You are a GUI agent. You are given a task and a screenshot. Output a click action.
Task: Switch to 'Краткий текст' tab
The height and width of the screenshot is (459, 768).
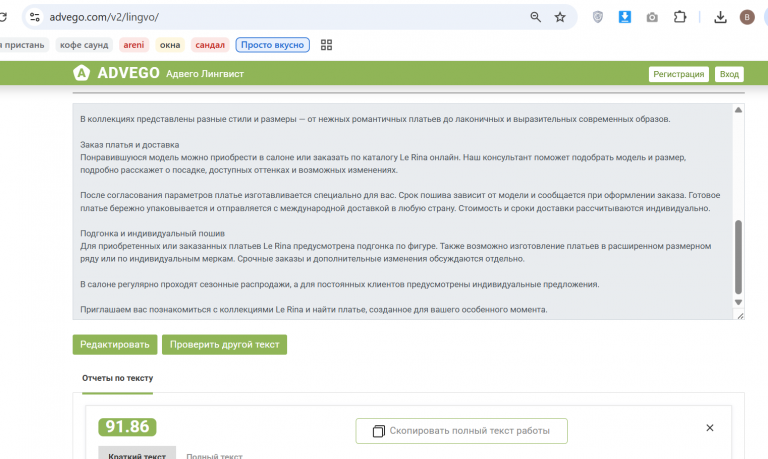(x=137, y=455)
